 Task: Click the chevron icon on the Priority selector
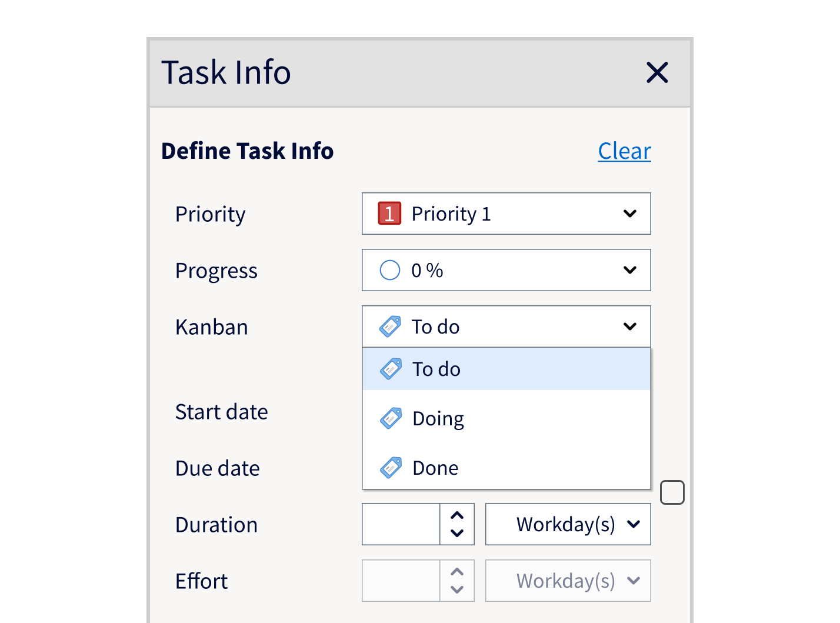pos(630,214)
